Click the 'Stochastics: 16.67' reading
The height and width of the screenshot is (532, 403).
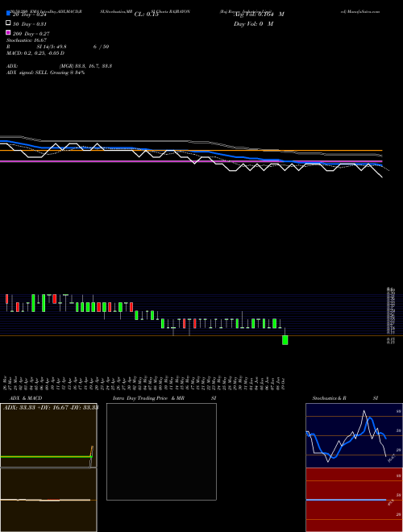(25, 40)
